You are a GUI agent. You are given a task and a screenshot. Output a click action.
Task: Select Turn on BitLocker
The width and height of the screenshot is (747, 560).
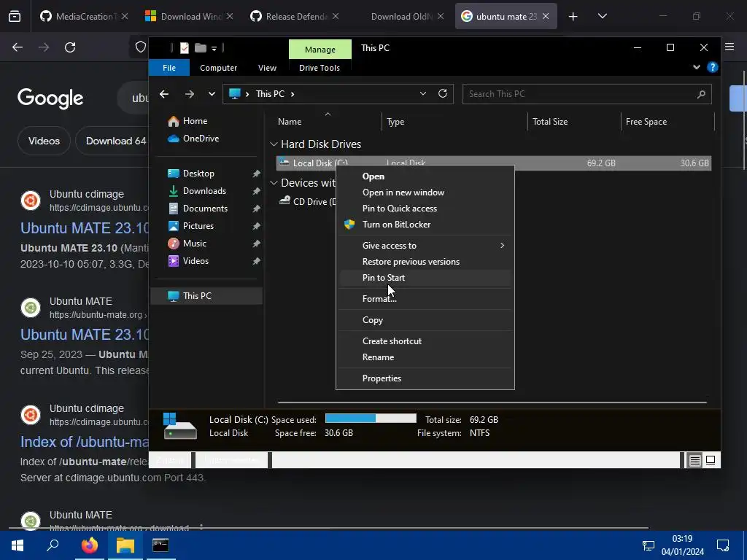click(425, 225)
